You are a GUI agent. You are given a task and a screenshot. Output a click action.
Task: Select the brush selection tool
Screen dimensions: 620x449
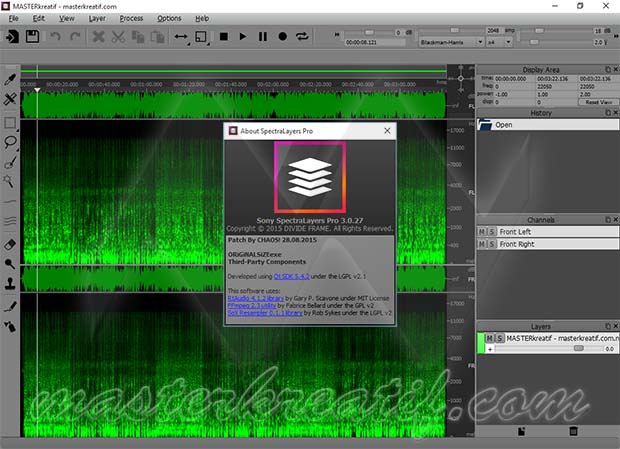click(10, 162)
